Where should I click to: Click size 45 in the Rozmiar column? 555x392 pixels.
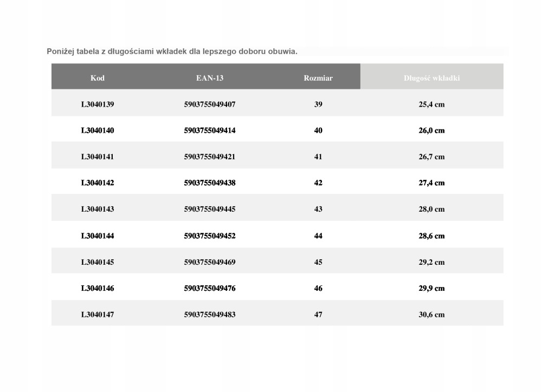tap(318, 262)
